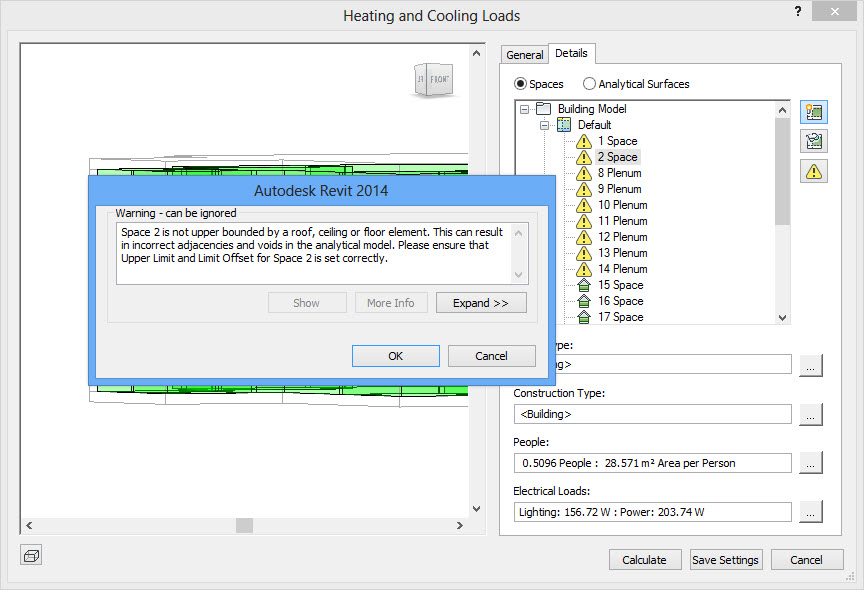
Task: Click the Isolate button beside the spaces tree
Action: 814,142
